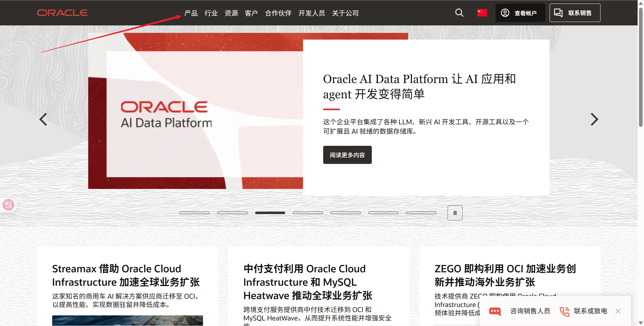Open the 中付支付 MySQL Heatwave article heading
Image resolution: width=644 pixels, height=326 pixels.
[308, 282]
